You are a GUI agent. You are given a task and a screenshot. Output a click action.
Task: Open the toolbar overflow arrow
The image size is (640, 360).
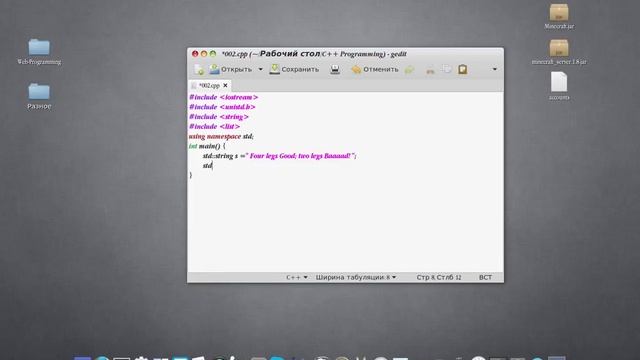[495, 69]
